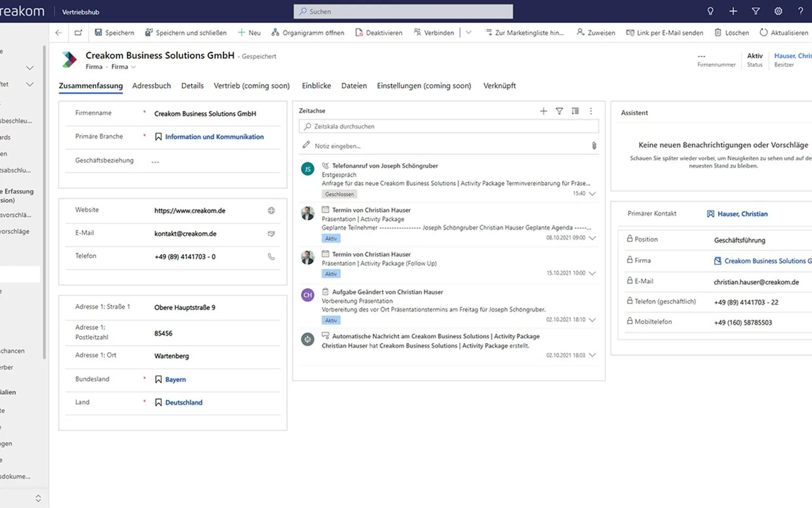This screenshot has height=508, width=812.
Task: Expand the Automatische Nachricht entry chevron
Action: 592,355
